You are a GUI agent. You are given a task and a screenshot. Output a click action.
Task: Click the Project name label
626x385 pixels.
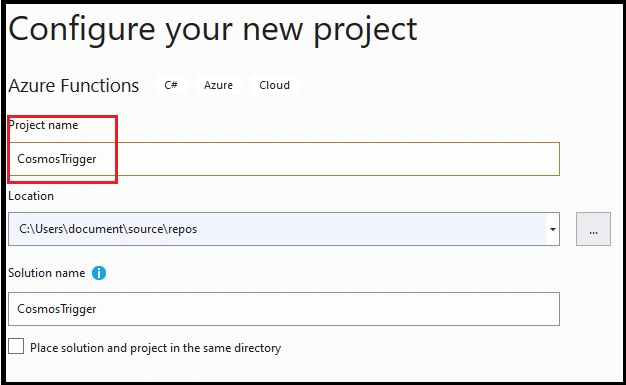[x=44, y=125]
